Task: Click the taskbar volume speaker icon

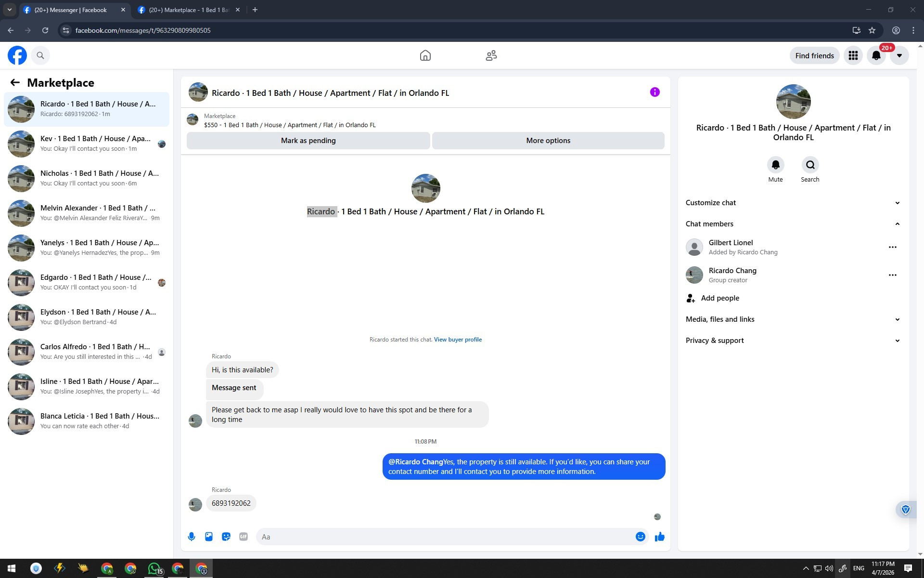Action: click(829, 568)
